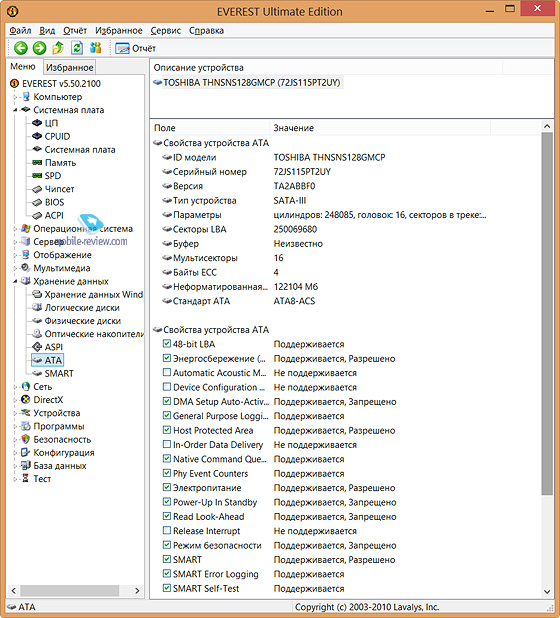Click the SMART drive icon
The image size is (560, 618).
[x=37, y=373]
